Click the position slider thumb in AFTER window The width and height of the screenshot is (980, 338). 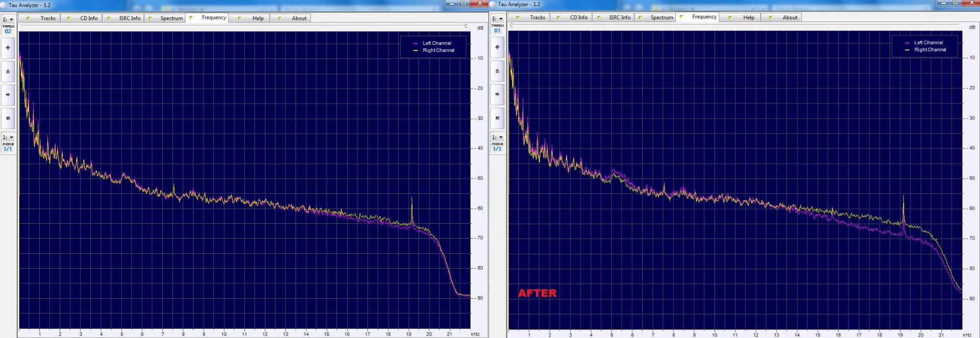pos(511,25)
